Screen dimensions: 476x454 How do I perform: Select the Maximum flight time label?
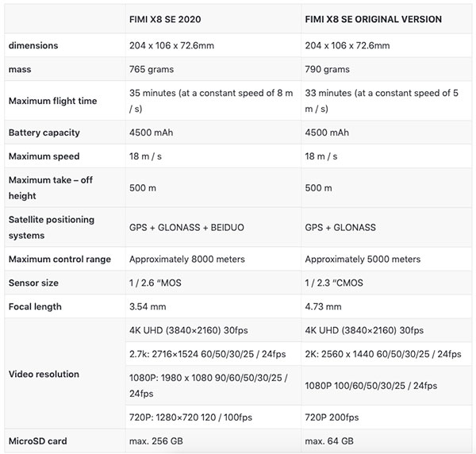pyautogui.click(x=51, y=101)
